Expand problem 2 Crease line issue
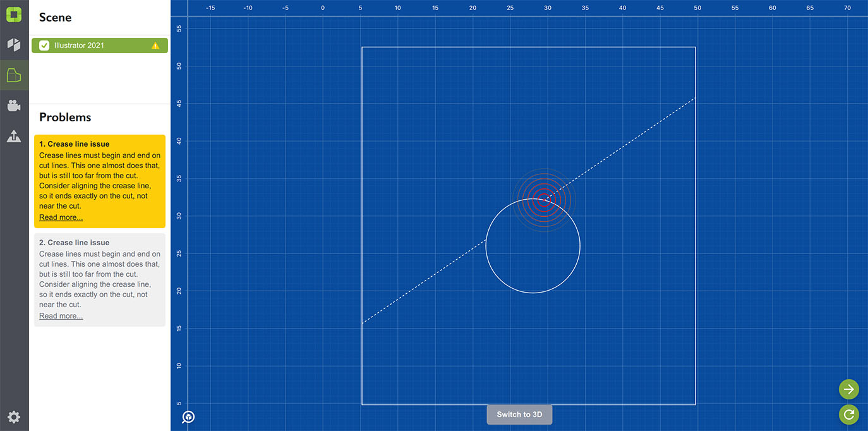The width and height of the screenshot is (868, 431). pyautogui.click(x=74, y=242)
